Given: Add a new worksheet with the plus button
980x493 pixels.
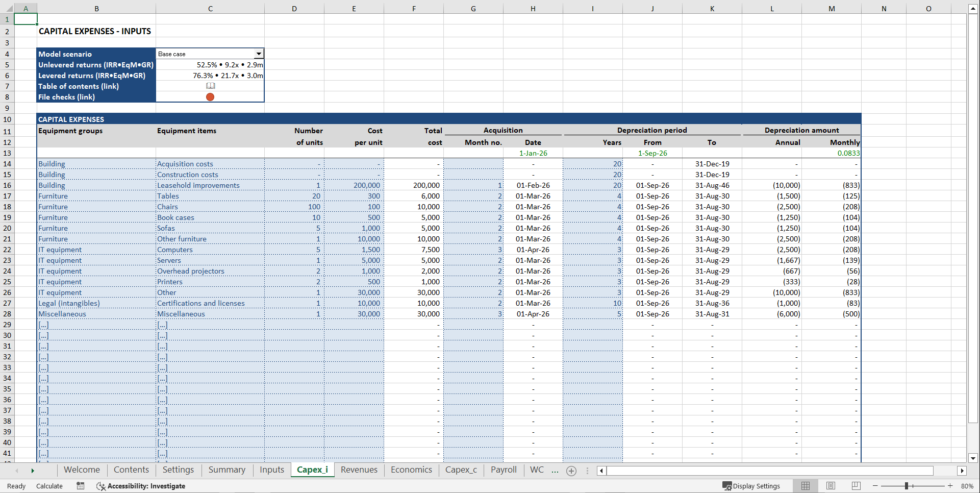Looking at the screenshot, I should (x=571, y=471).
